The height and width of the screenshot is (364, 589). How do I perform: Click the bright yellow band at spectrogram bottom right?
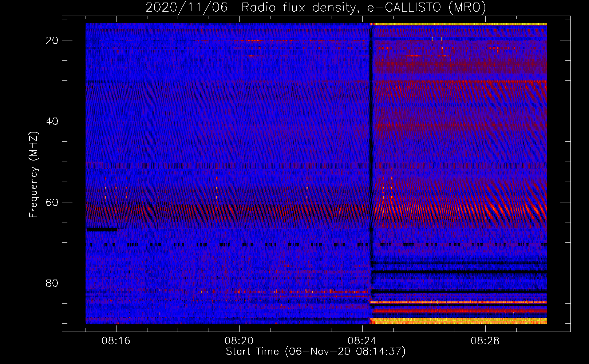pos(459,321)
